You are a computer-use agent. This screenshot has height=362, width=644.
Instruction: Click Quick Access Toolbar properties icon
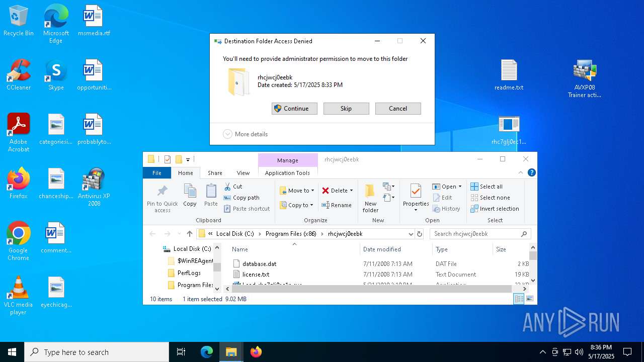[x=168, y=159]
